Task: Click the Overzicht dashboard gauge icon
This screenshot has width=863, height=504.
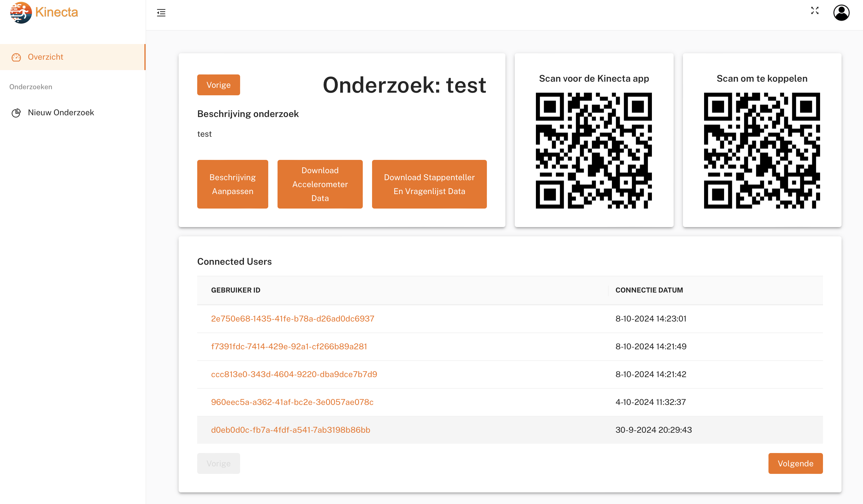Action: pos(16,57)
